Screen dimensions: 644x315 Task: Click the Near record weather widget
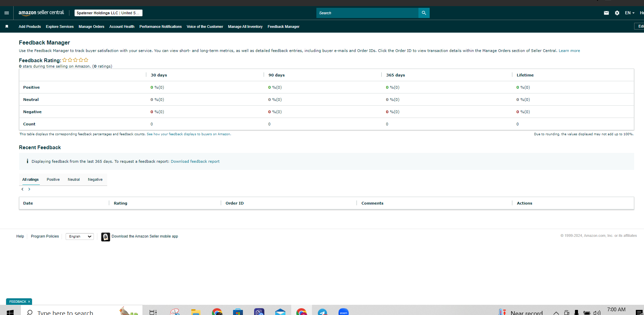coord(521,312)
